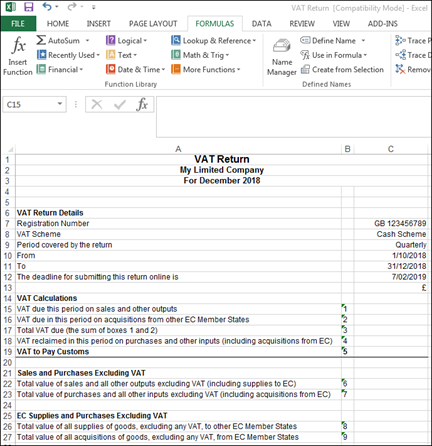
Task: Click cell 'GB 123456789'
Action: point(391,223)
